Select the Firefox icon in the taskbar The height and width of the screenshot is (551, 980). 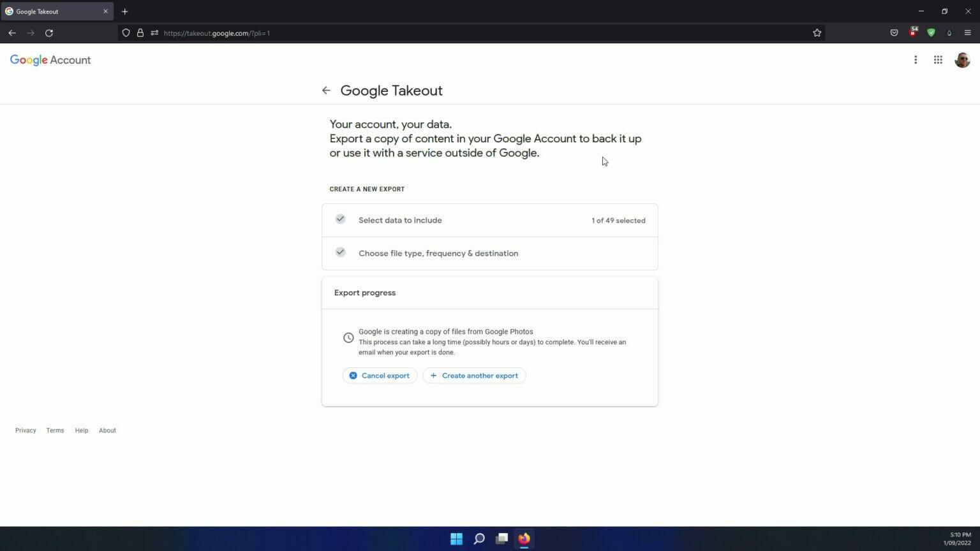click(523, 539)
